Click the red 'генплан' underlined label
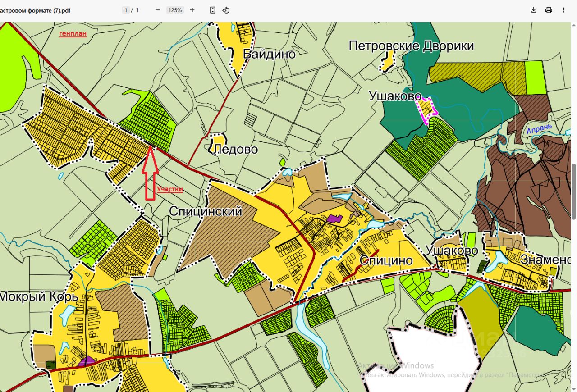Viewport: 577px width, 392px height. coord(73,34)
